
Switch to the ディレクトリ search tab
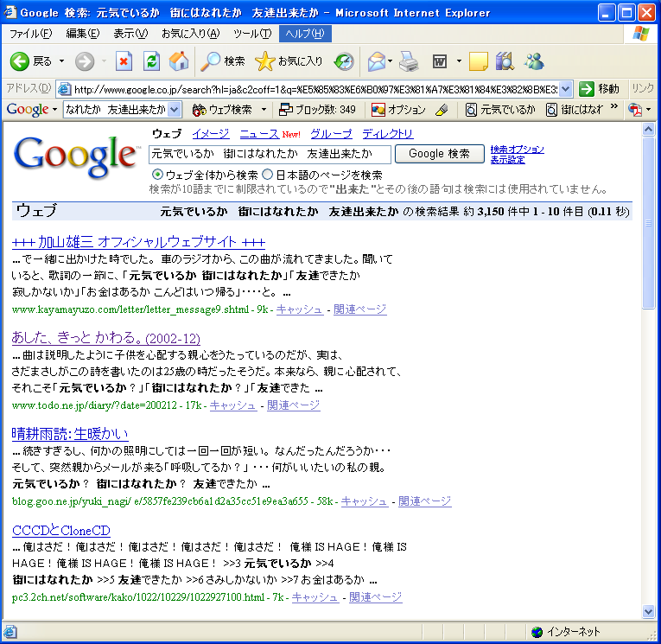coord(388,134)
